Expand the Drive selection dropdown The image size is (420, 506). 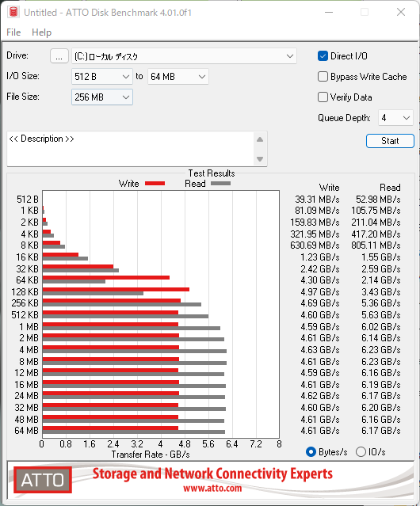[x=184, y=56]
